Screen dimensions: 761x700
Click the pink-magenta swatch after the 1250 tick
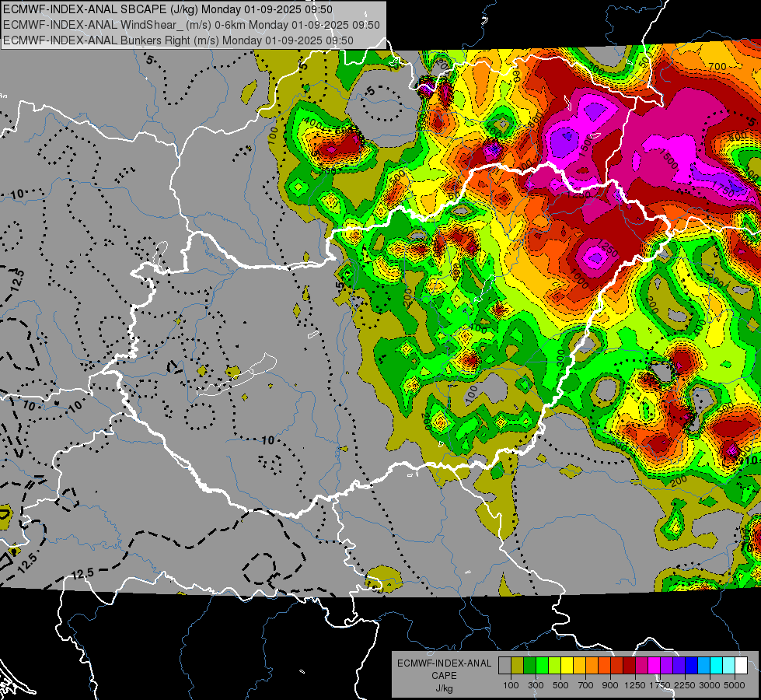tap(641, 665)
